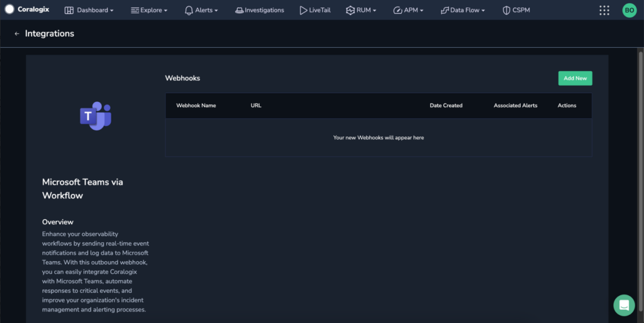Open the APM menu label
Screen dimensions: 644x323
pos(411,10)
